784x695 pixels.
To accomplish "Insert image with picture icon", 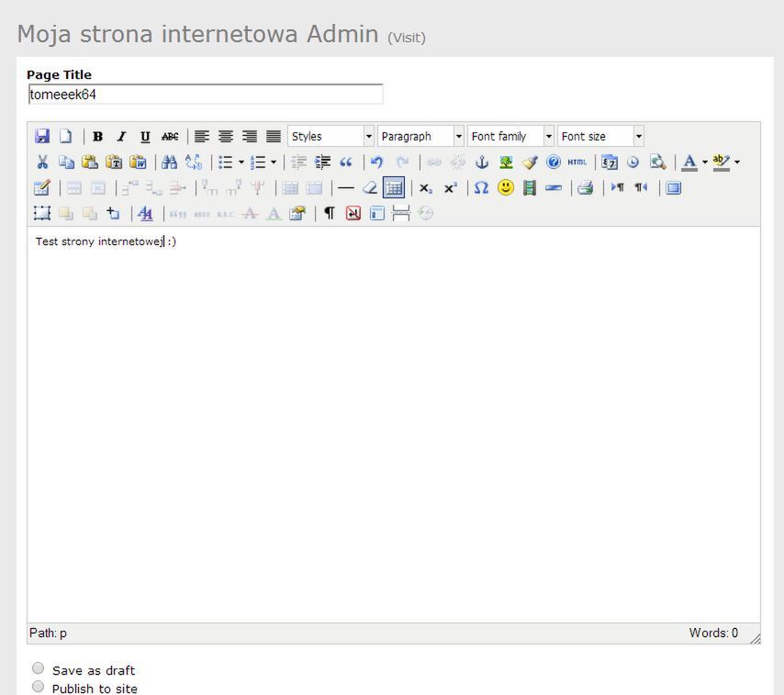I will point(506,162).
